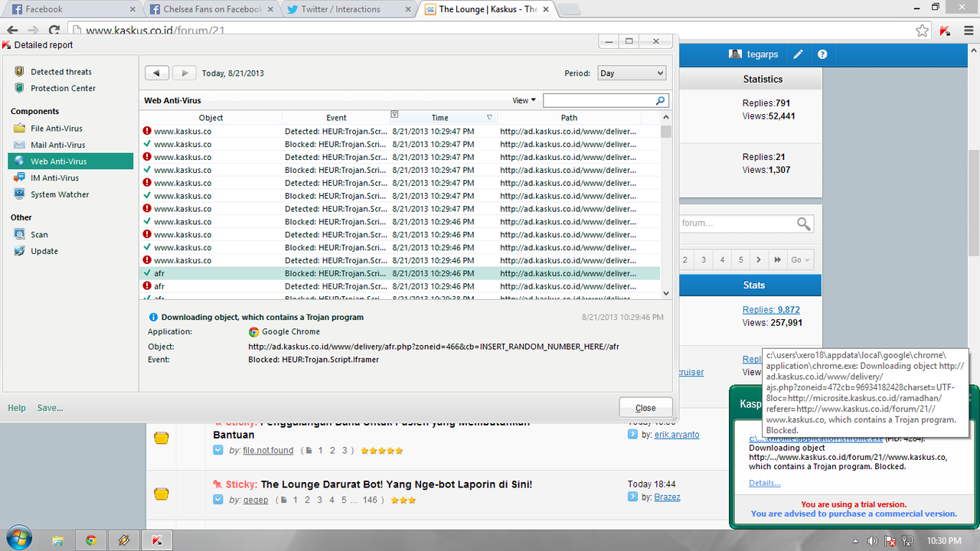
Task: Click Kaspersky extension icon in Chrome toolbar
Action: (x=946, y=31)
